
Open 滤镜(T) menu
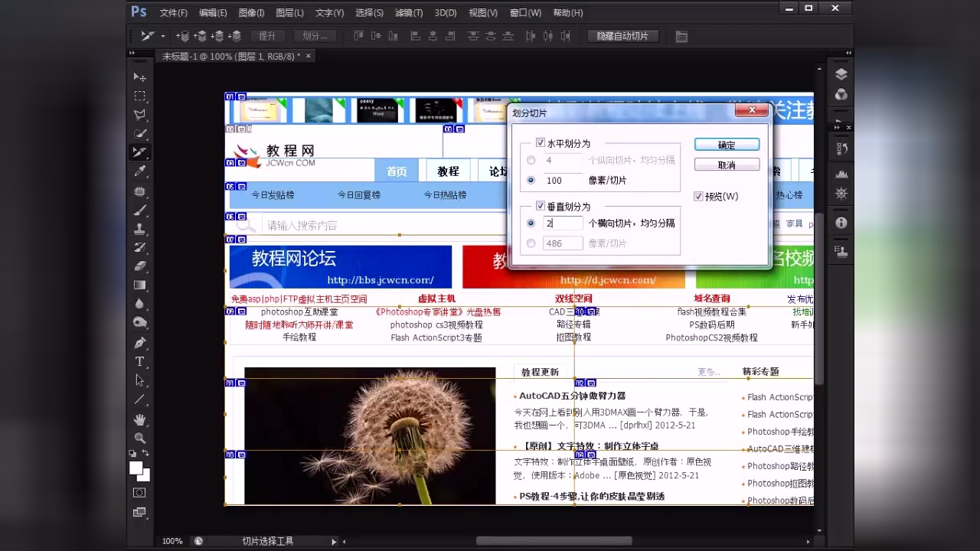click(409, 13)
